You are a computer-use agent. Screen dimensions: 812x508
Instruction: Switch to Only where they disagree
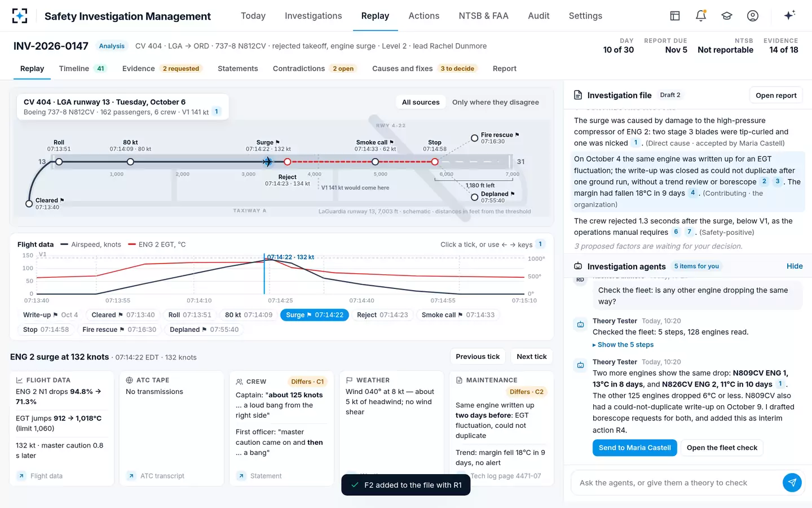click(496, 102)
